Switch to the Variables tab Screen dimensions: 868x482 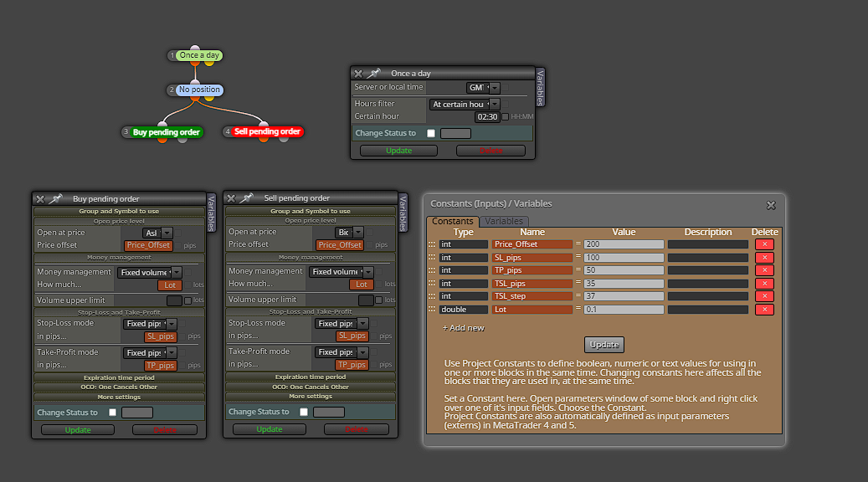tap(504, 221)
